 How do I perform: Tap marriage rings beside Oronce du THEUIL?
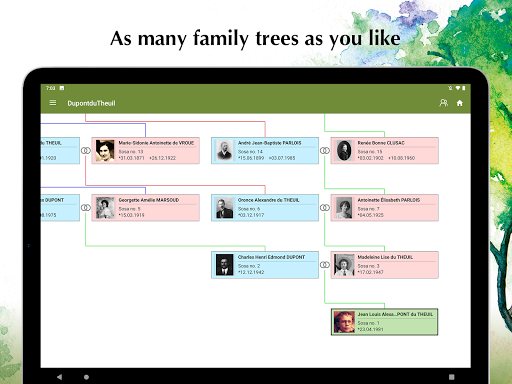pos(325,208)
